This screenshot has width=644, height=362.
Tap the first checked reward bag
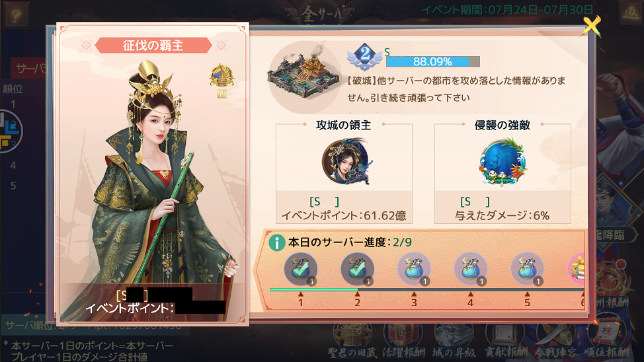(x=301, y=268)
